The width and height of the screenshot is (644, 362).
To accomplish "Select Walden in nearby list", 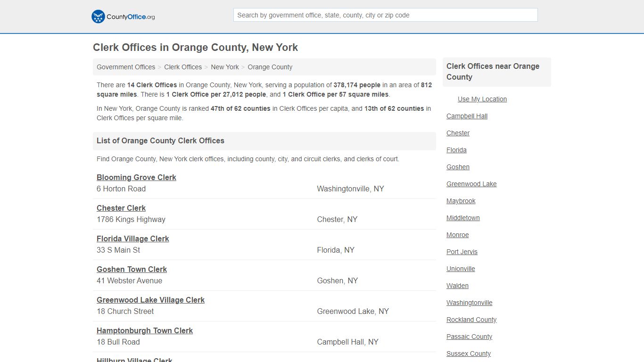I will click(x=457, y=286).
